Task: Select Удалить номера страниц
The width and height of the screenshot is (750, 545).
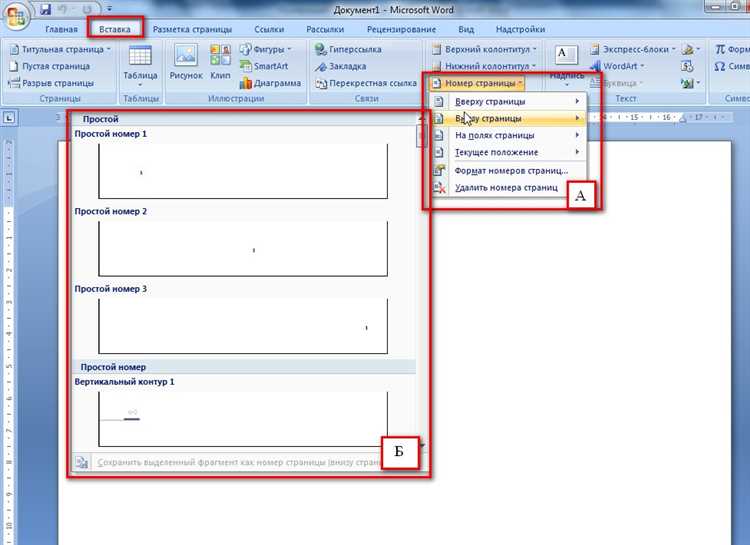Action: (508, 188)
